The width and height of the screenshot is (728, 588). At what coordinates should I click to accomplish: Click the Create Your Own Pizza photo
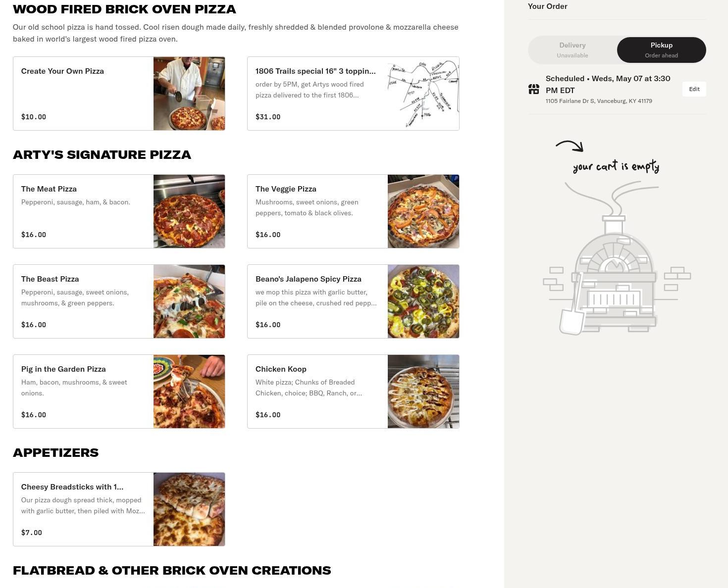(x=189, y=94)
